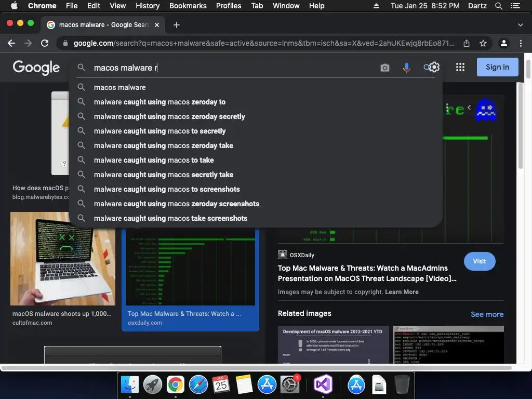
Task: Open the Control Center icon in menu bar
Action: [515, 6]
